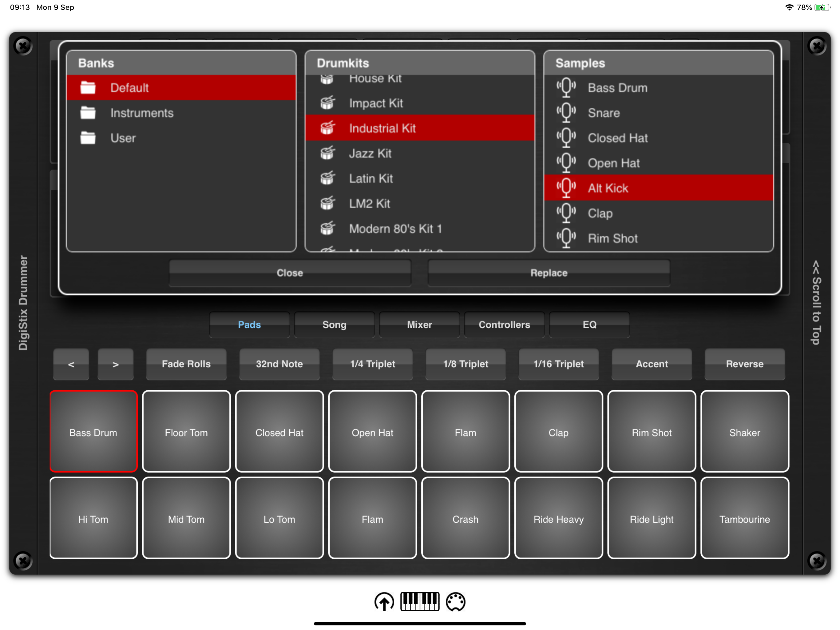The image size is (840, 630).
Task: Click the User bank folder icon
Action: pyautogui.click(x=88, y=138)
